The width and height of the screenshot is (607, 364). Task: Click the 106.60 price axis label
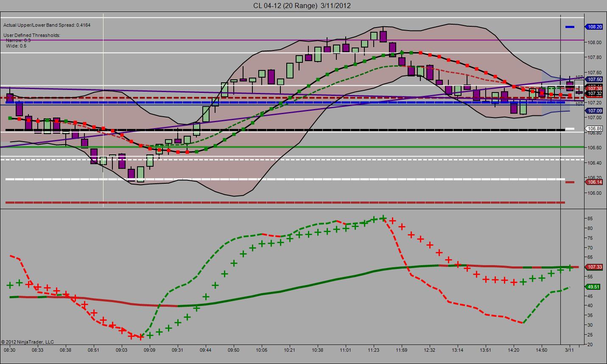[x=595, y=148]
